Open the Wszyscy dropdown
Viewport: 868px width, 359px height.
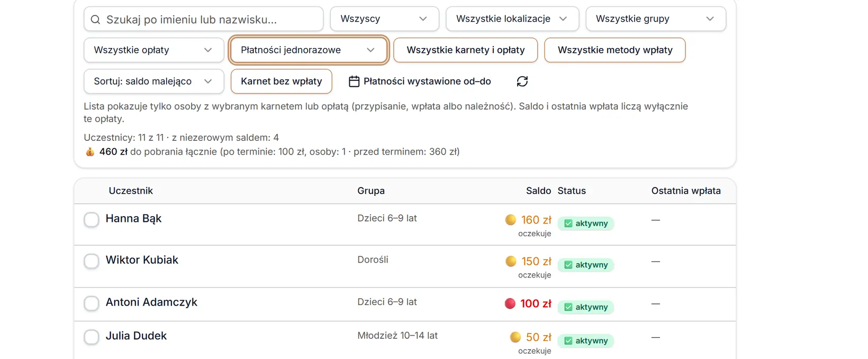point(385,19)
